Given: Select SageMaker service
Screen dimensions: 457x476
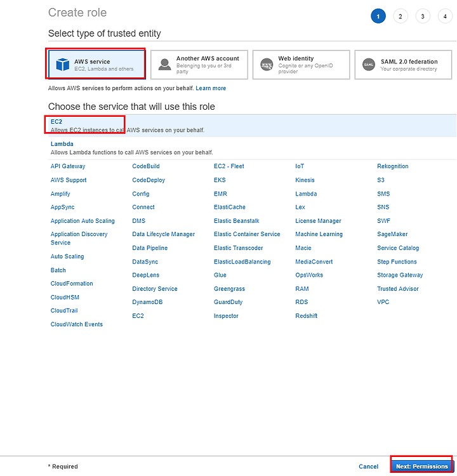Looking at the screenshot, I should (392, 234).
